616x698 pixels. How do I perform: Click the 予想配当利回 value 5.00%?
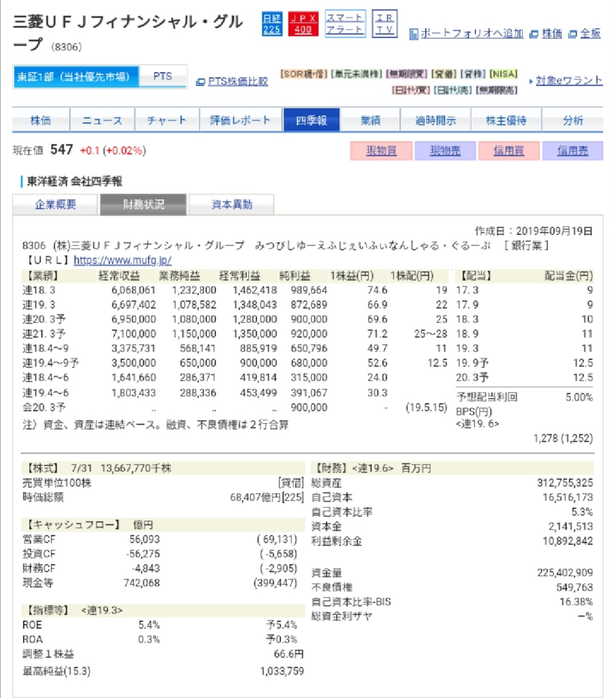pyautogui.click(x=579, y=397)
